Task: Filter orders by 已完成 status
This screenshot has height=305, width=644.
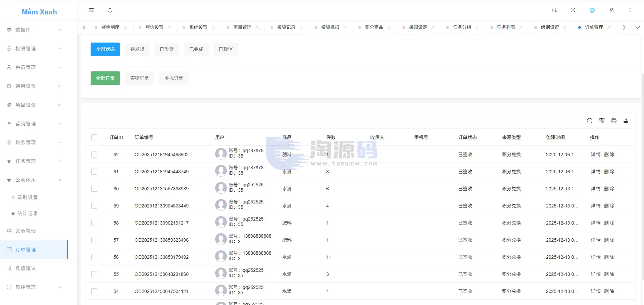Action: 196,49
